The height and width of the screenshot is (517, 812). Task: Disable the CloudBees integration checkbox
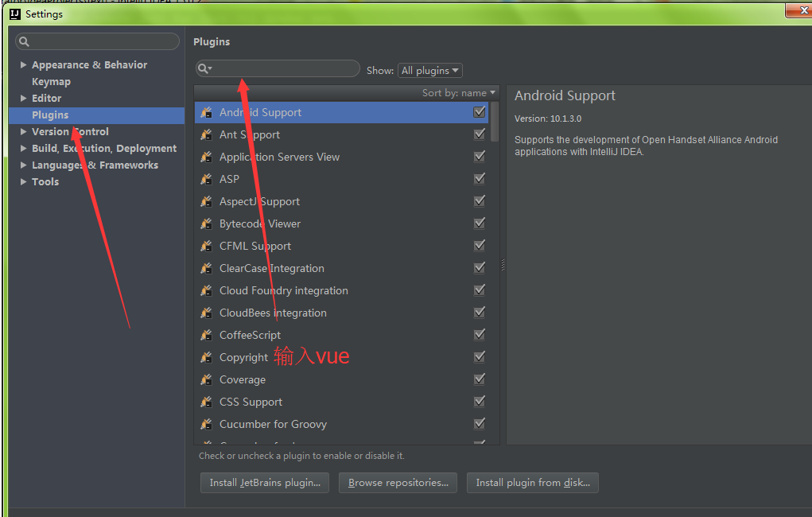tap(480, 313)
